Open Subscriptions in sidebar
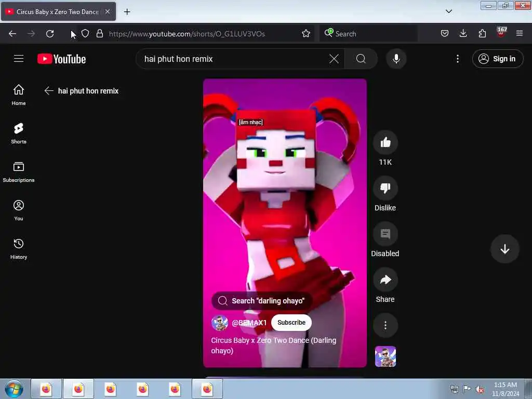The image size is (532, 399). coord(19,172)
